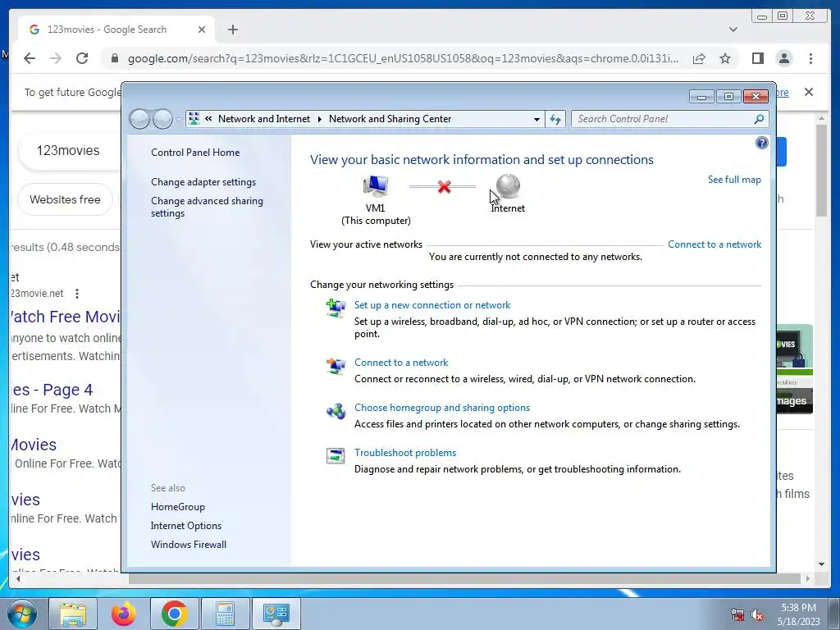Expand Chrome tab search chevron
Viewport: 840px width, 630px height.
click(x=733, y=30)
